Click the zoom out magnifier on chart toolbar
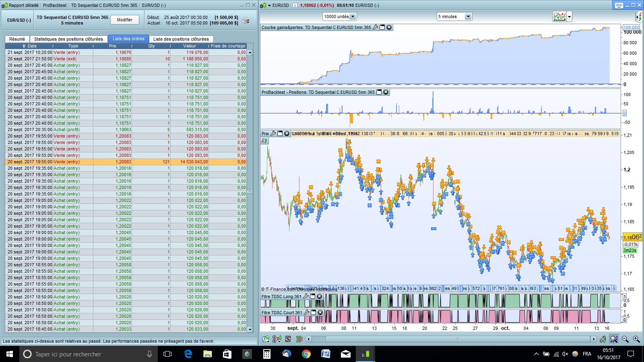Screen dimensions: 644x362 pyautogui.click(x=625, y=339)
